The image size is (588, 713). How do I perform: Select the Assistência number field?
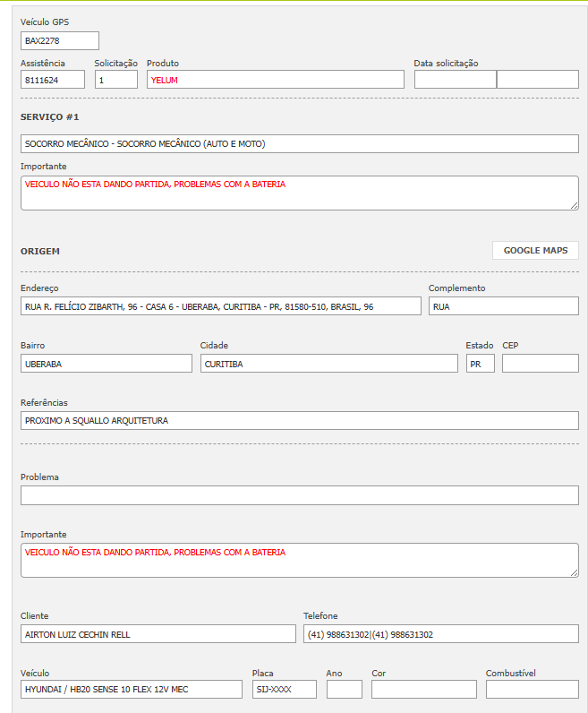pyautogui.click(x=53, y=80)
